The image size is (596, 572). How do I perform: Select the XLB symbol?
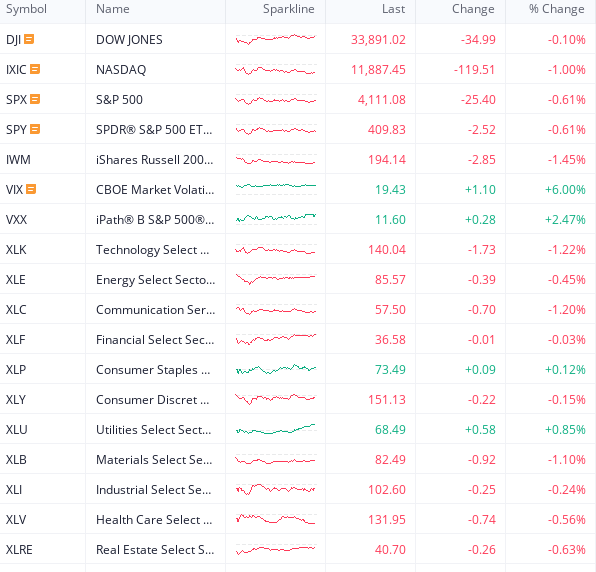16,460
